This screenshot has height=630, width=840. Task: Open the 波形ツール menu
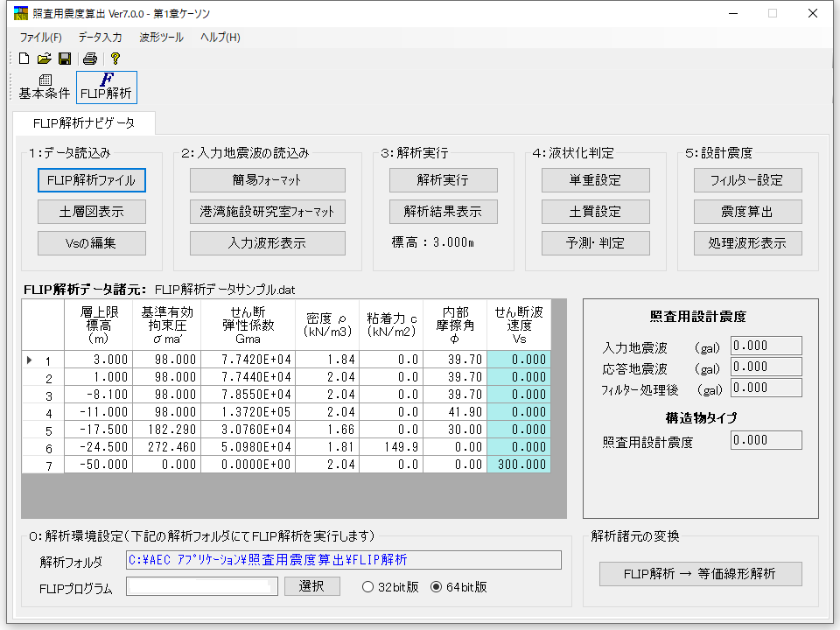click(161, 38)
